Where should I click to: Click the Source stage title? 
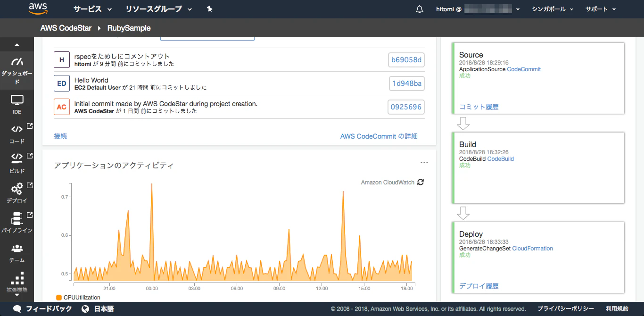pyautogui.click(x=471, y=55)
